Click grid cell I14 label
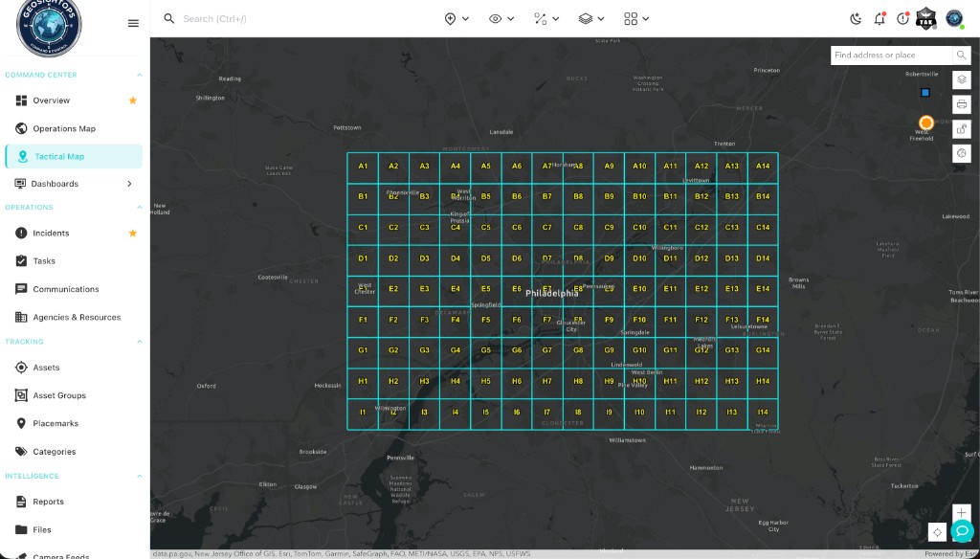 coord(763,412)
